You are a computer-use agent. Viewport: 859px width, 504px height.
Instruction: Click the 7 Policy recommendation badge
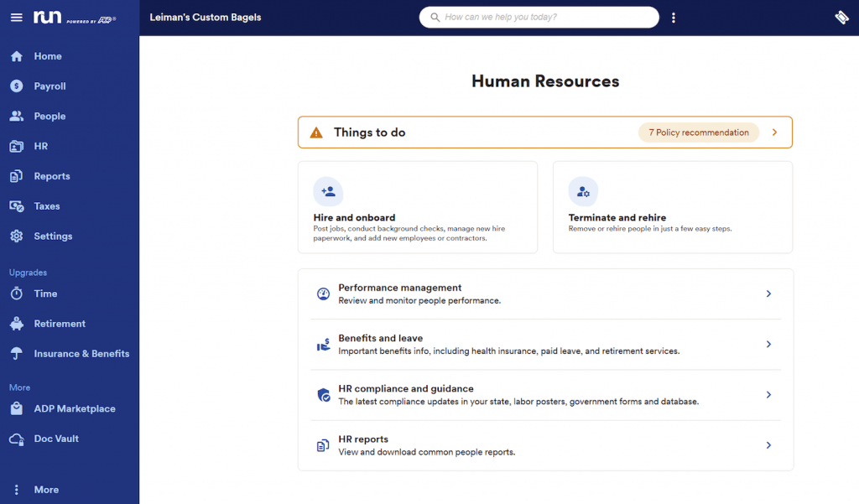point(698,132)
